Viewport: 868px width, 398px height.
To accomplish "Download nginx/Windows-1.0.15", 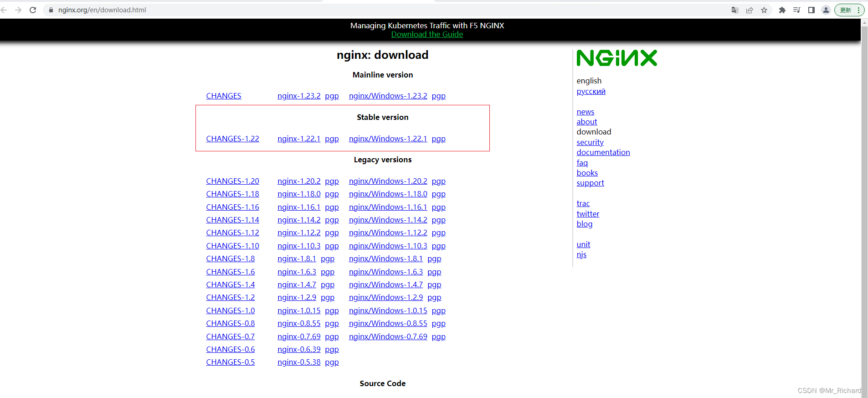I will point(388,311).
